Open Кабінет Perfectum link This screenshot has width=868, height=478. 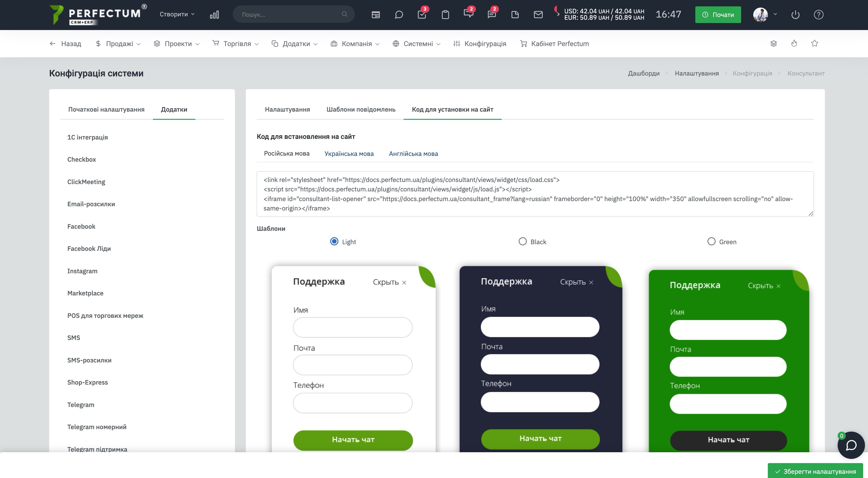[554, 43]
